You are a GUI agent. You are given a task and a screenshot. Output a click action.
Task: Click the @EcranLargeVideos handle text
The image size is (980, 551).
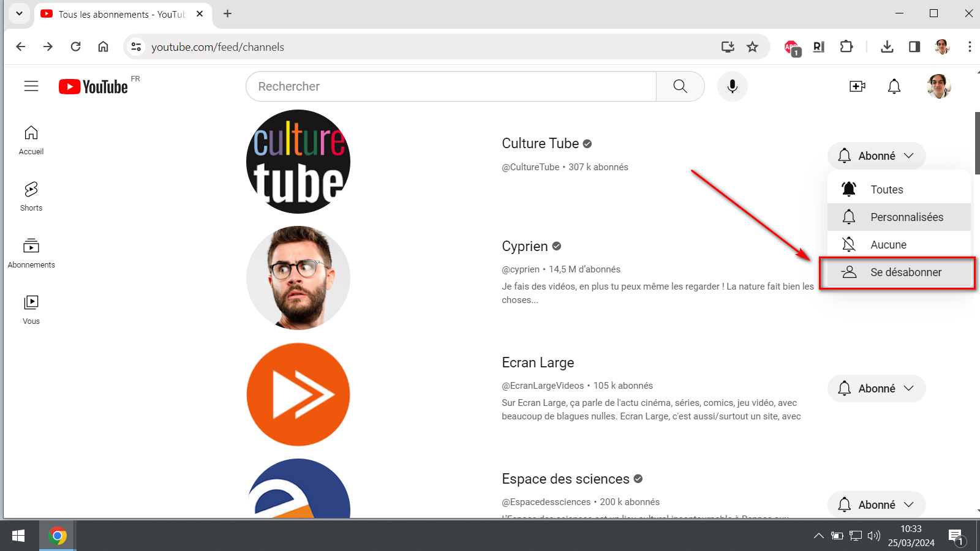pos(543,386)
